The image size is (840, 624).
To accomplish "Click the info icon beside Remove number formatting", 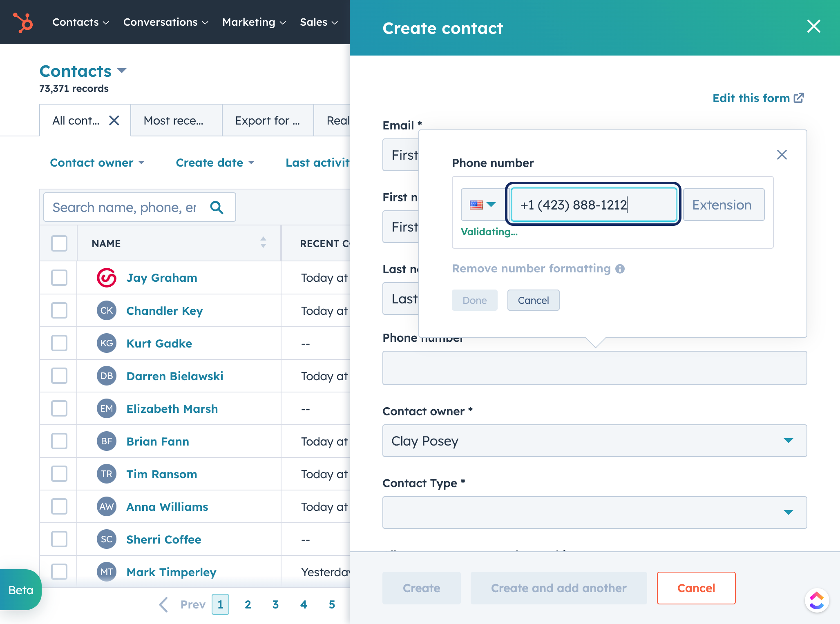I will click(620, 269).
